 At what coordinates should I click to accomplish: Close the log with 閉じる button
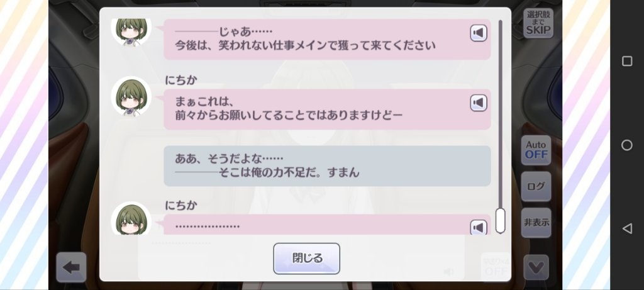click(307, 259)
